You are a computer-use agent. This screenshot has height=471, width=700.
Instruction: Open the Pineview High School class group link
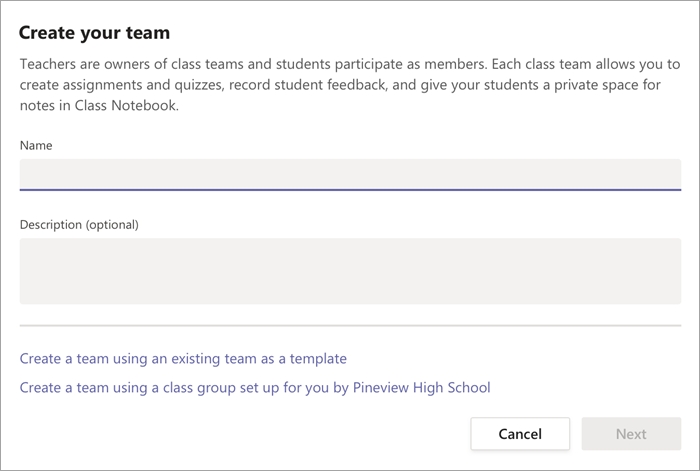(255, 387)
